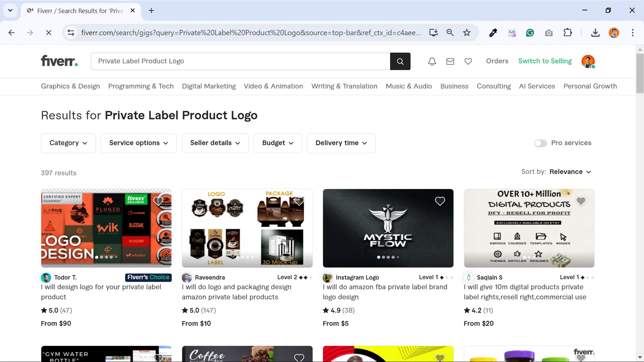Open the zoom magnifier in address bar

450,33
